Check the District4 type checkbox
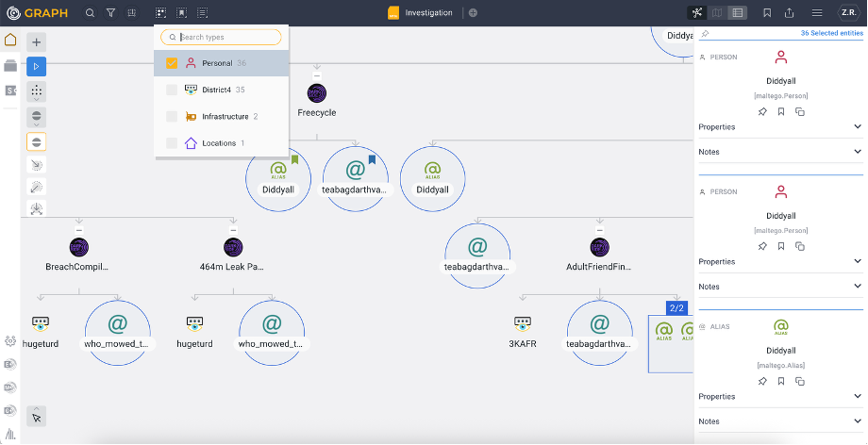This screenshot has width=868, height=445. pyautogui.click(x=172, y=90)
